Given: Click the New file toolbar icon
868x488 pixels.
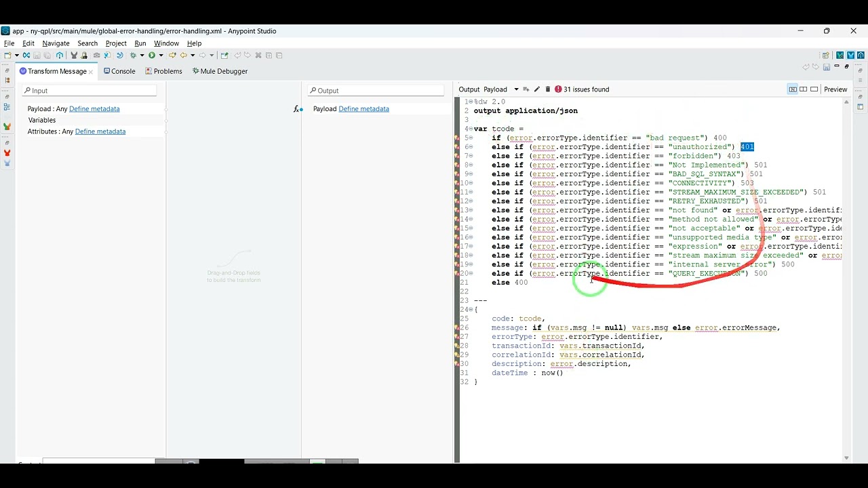Looking at the screenshot, I should 7,56.
